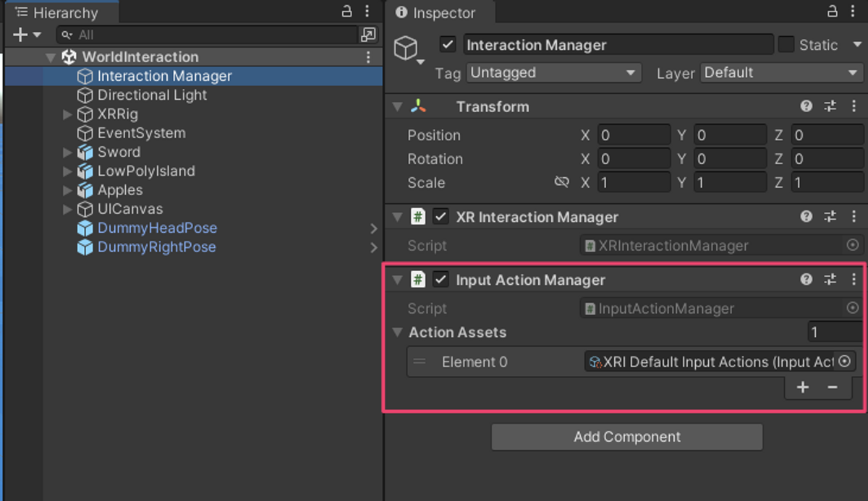
Task: Click the Position X input field
Action: [x=634, y=135]
